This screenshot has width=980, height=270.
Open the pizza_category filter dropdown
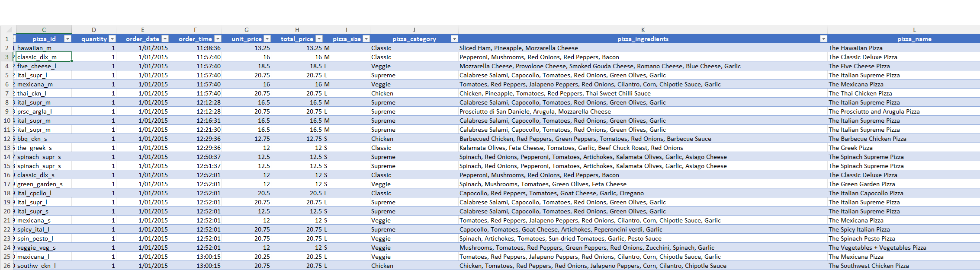[454, 39]
